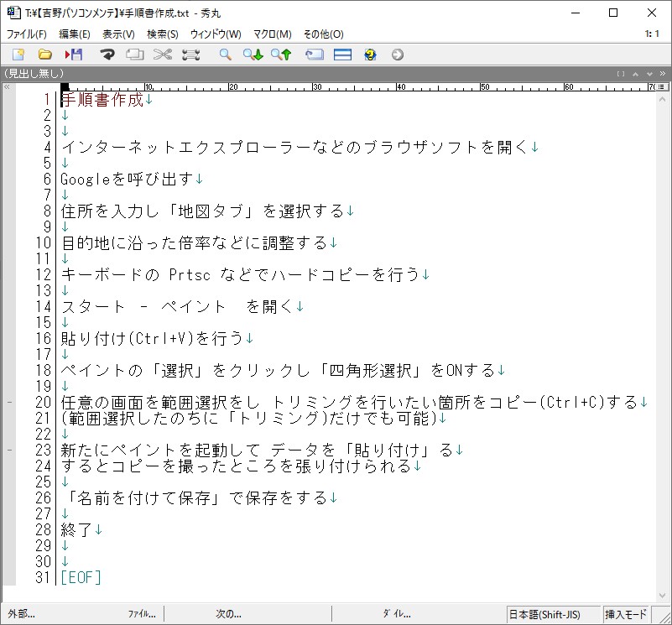The image size is (672, 625).
Task: Click the line 'スタート - ペイント を開く'
Action: [x=178, y=306]
